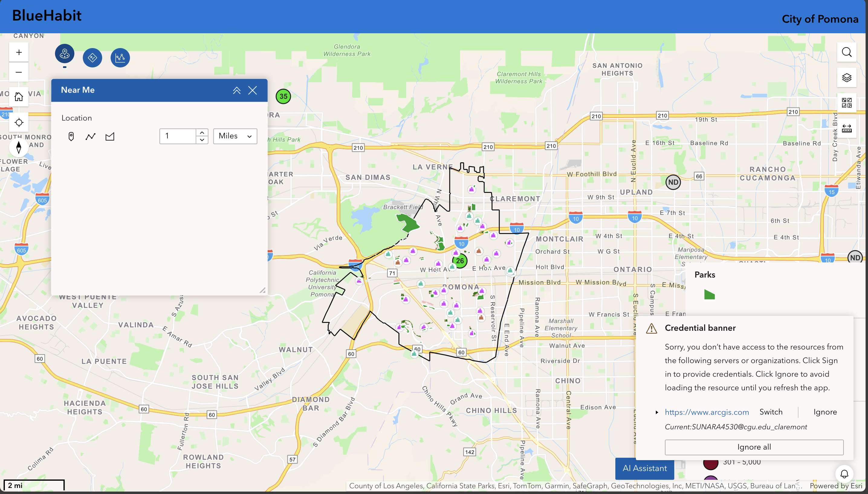Click the green Parks legend swatch
The width and height of the screenshot is (868, 494).
point(709,294)
